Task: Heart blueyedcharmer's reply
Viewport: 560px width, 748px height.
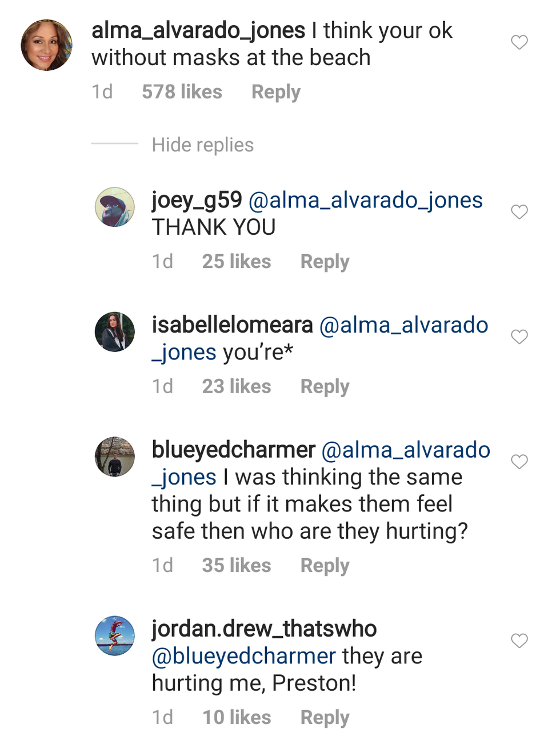Action: (519, 462)
